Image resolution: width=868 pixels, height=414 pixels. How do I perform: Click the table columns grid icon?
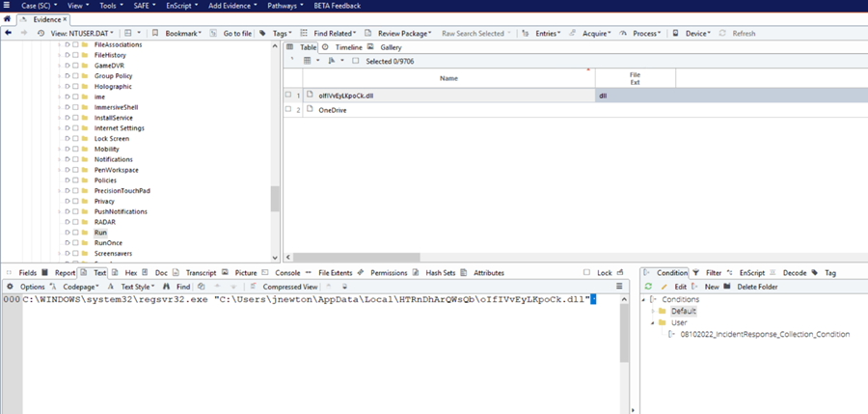pos(308,61)
